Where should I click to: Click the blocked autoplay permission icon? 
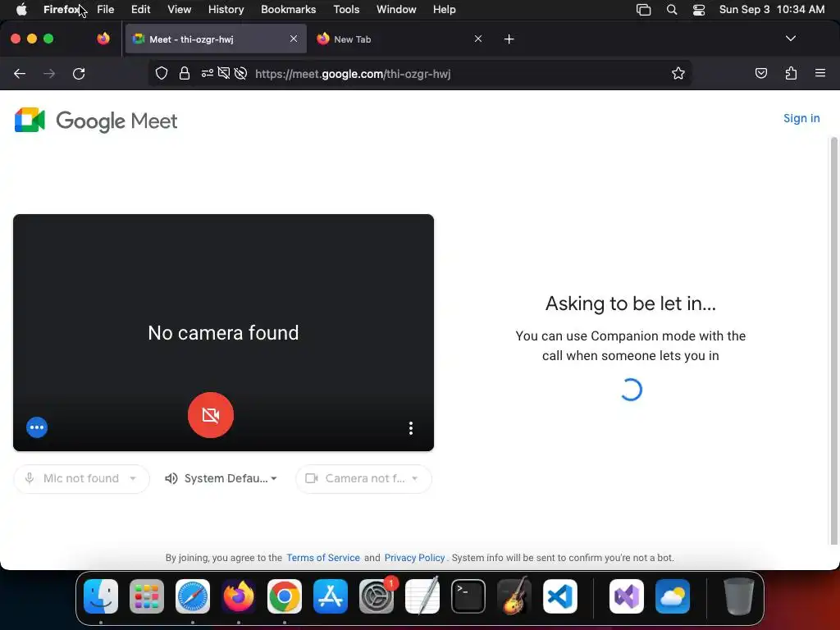(x=240, y=73)
